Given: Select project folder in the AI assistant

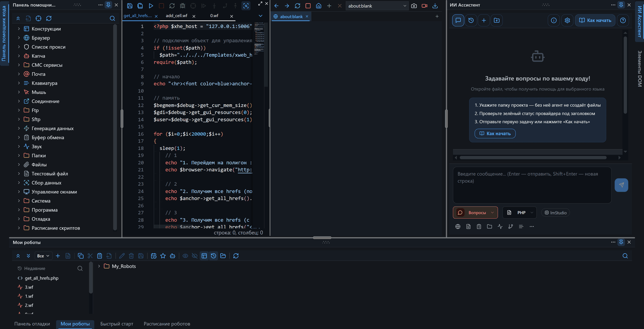Looking at the screenshot, I should (x=497, y=20).
